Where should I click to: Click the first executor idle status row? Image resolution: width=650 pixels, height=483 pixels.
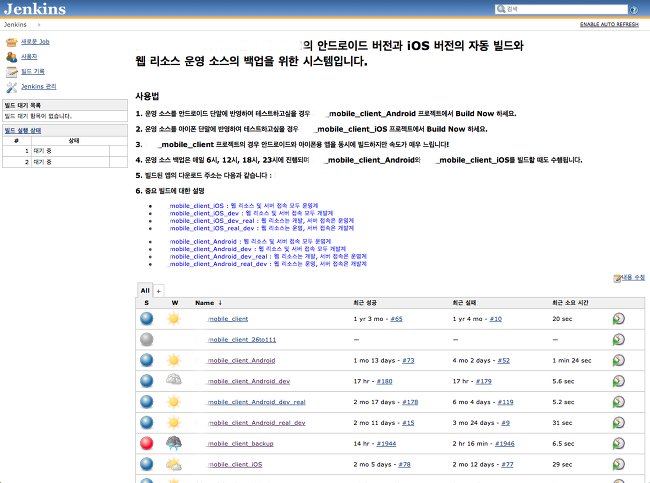point(65,151)
